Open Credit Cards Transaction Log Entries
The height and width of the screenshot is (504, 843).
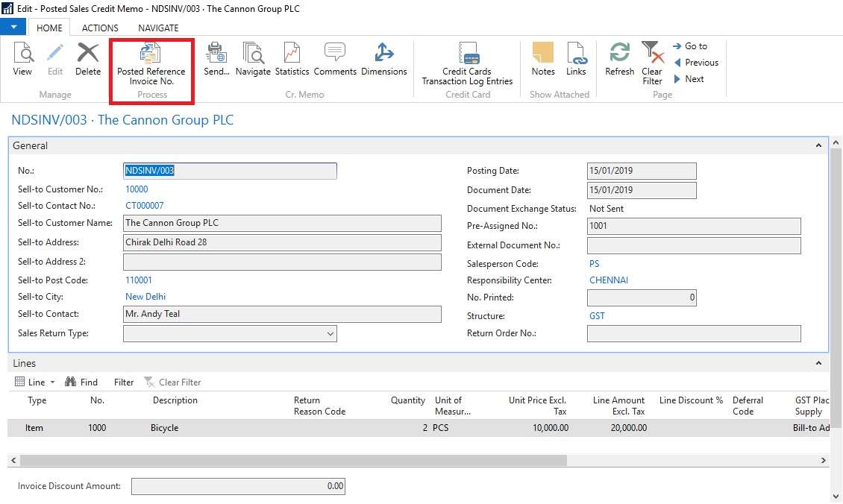[x=467, y=64]
